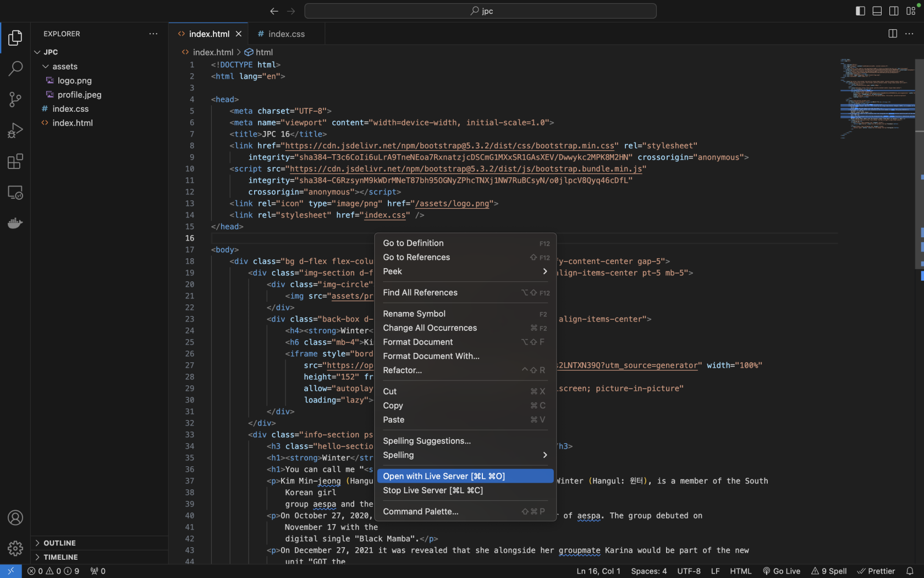Collapse the JPC root folder
This screenshot has height=578, width=924.
(37, 52)
